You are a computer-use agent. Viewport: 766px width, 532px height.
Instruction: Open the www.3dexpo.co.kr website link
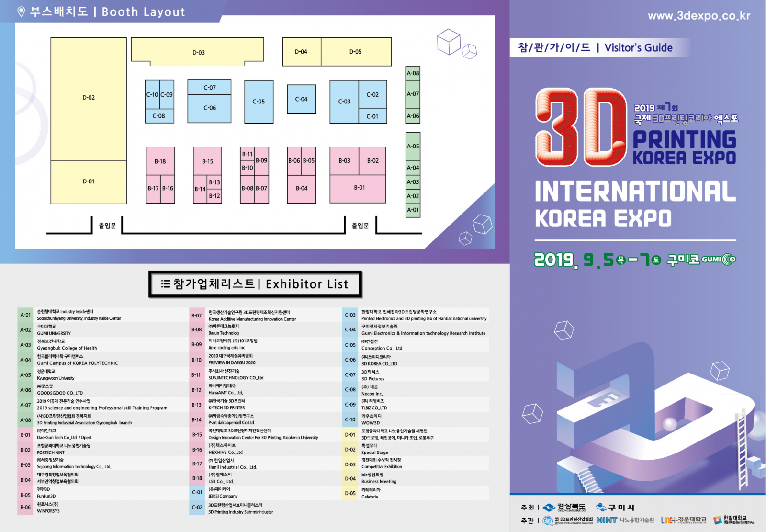(699, 16)
